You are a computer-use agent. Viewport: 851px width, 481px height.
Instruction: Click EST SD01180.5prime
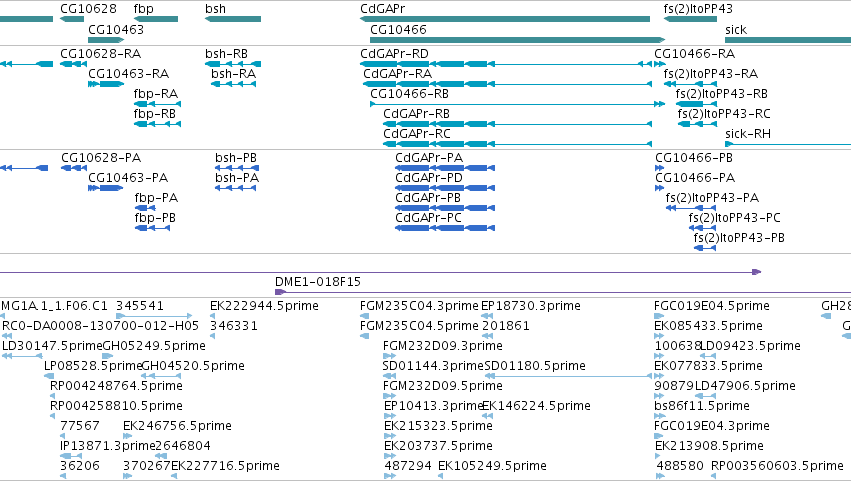(x=535, y=366)
